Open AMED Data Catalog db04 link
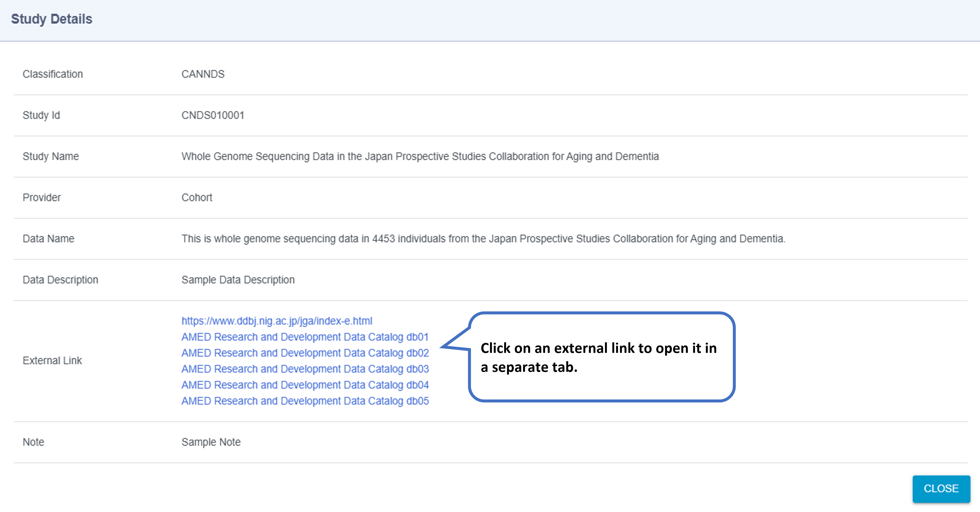Viewport: 980px width, 512px height. 305,385
